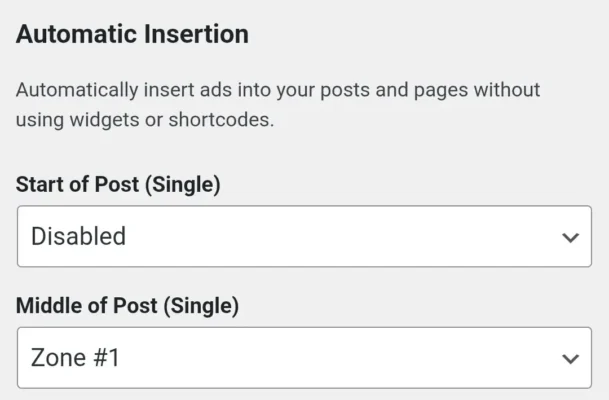Click the word 'Insertion' in the heading
Viewport: 609px width, 400px height.
coord(196,34)
